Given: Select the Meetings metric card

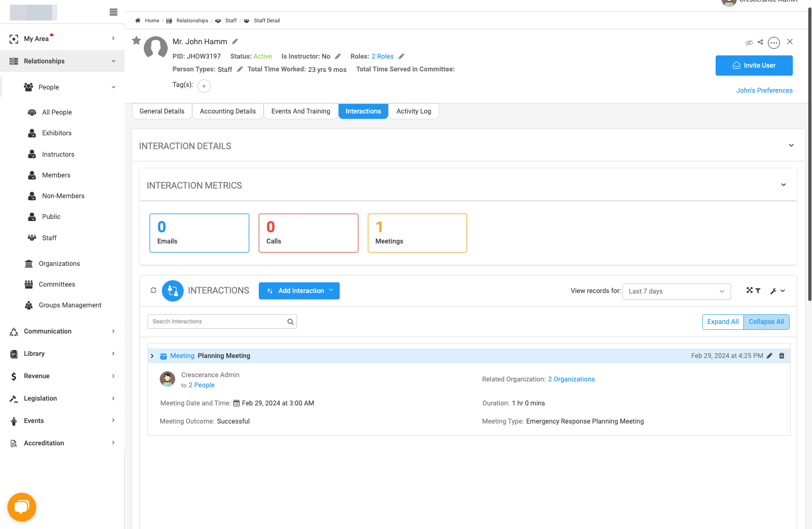Looking at the screenshot, I should coord(417,233).
